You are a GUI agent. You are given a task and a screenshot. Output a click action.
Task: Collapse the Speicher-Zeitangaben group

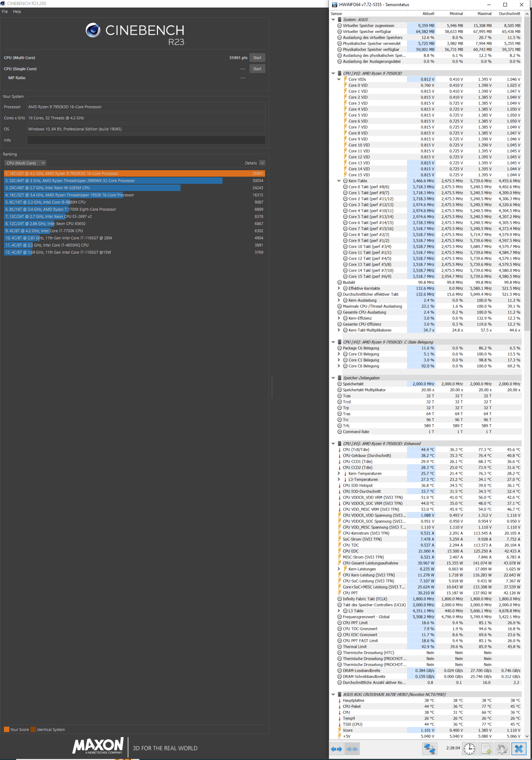pyautogui.click(x=333, y=378)
